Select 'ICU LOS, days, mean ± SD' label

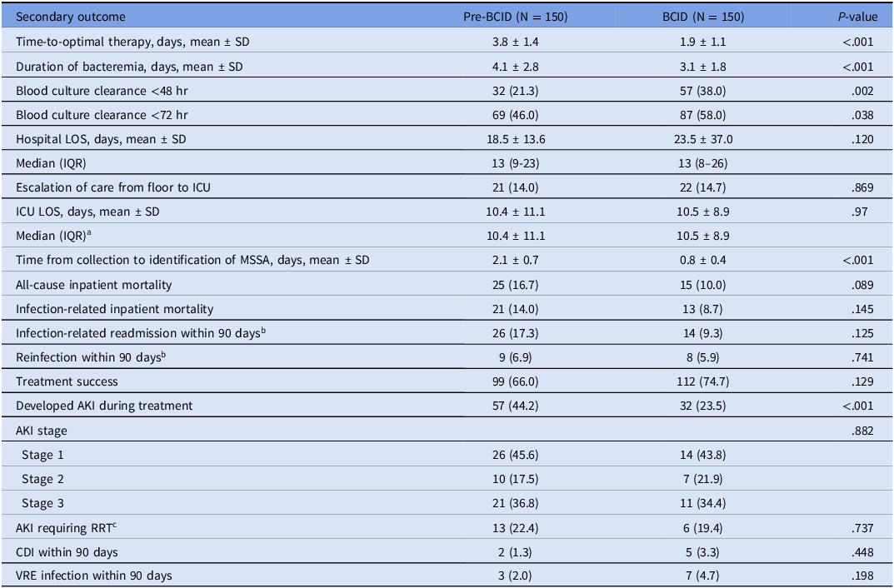(87, 212)
